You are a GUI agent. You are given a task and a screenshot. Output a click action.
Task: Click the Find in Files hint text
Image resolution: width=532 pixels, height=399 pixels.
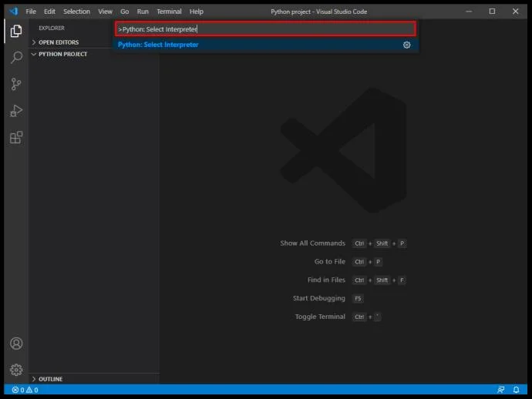326,280
